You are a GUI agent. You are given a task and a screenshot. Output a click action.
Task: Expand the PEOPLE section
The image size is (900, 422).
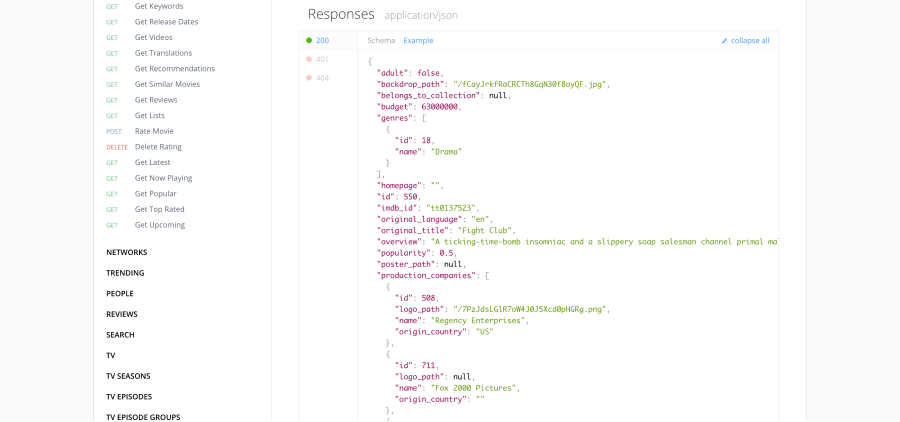(119, 294)
